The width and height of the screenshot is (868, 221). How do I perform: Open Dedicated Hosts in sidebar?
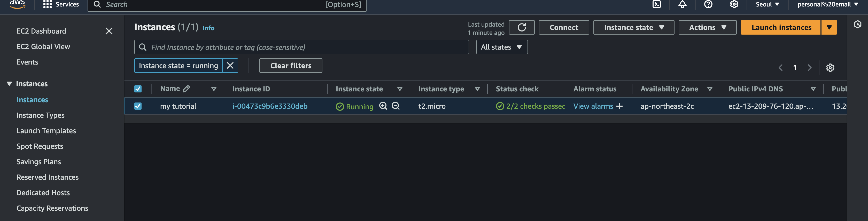click(x=43, y=193)
